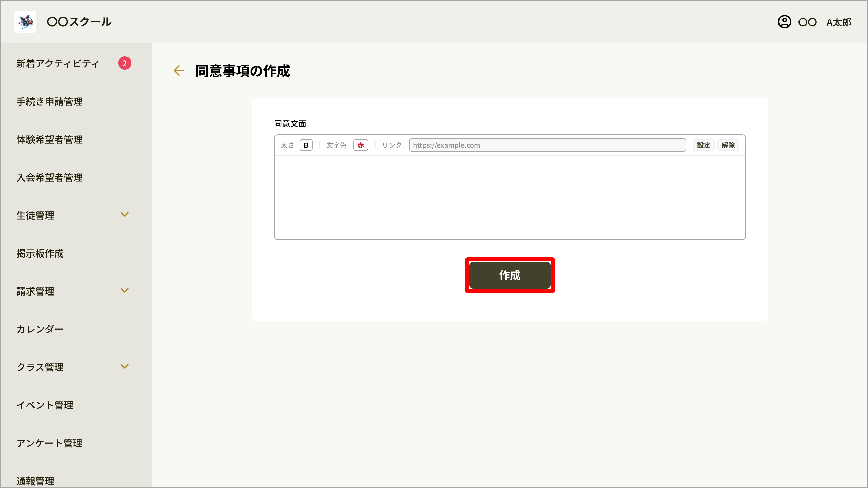
Task: Click the school logo icon
Action: point(25,22)
